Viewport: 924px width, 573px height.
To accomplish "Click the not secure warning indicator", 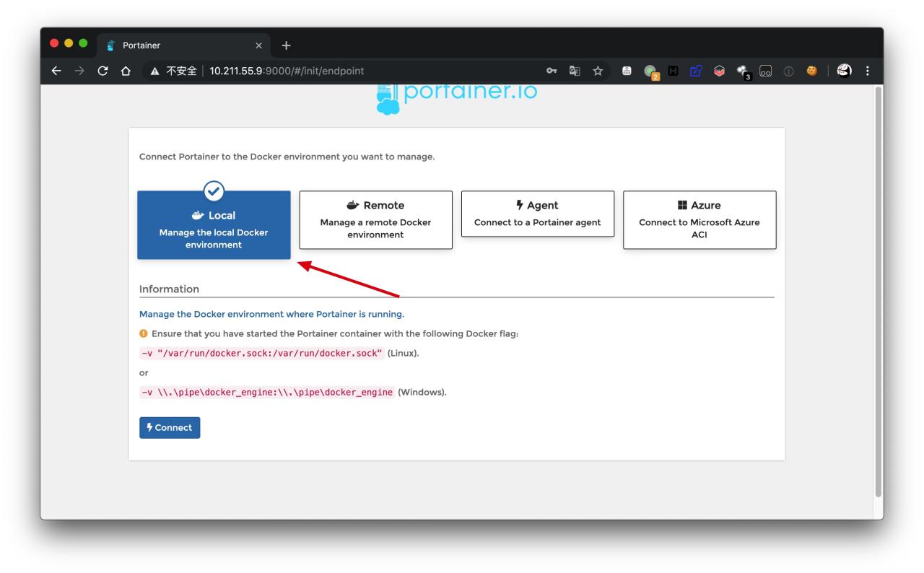I will 173,71.
